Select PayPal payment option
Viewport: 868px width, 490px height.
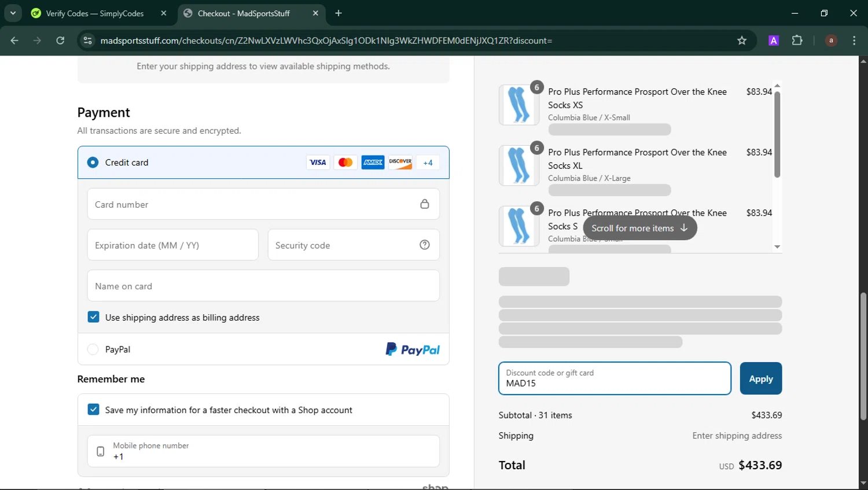(x=93, y=349)
